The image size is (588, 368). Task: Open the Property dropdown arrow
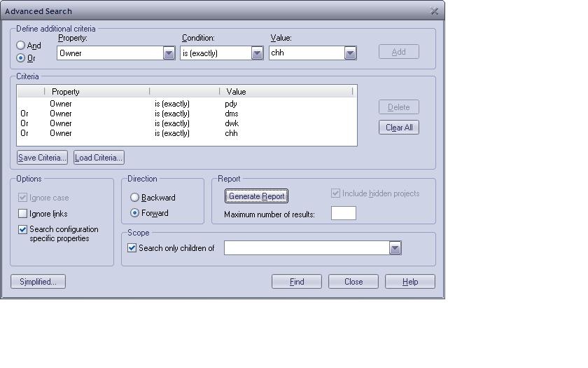tap(169, 53)
